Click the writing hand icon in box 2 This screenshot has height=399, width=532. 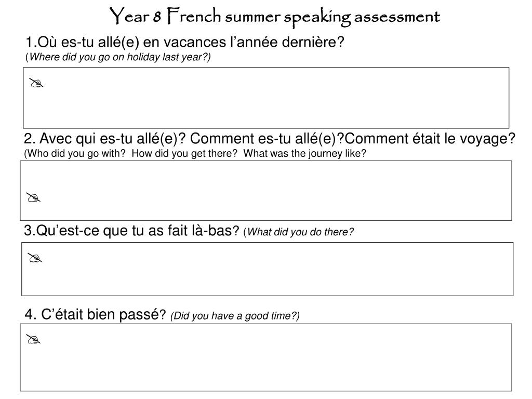(x=33, y=197)
